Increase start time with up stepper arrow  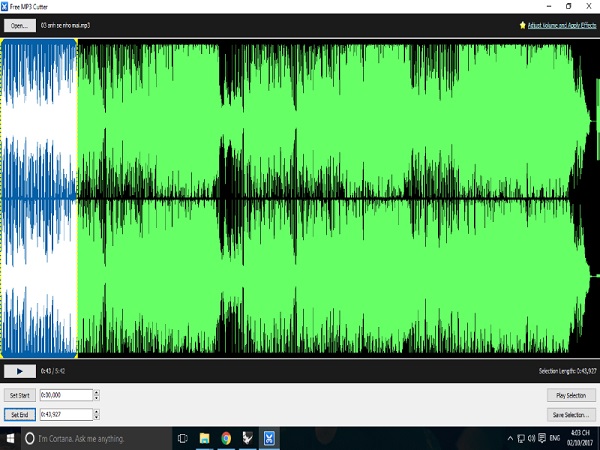click(x=96, y=392)
